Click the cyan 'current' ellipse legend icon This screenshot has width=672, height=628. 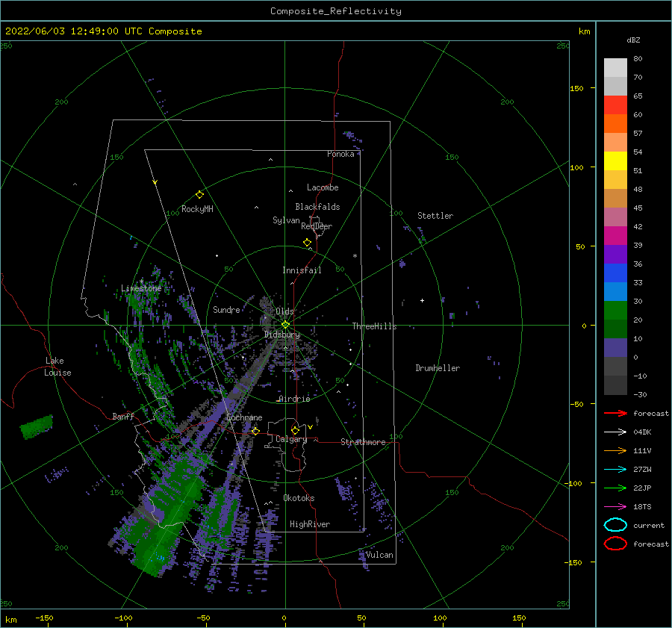pos(615,525)
